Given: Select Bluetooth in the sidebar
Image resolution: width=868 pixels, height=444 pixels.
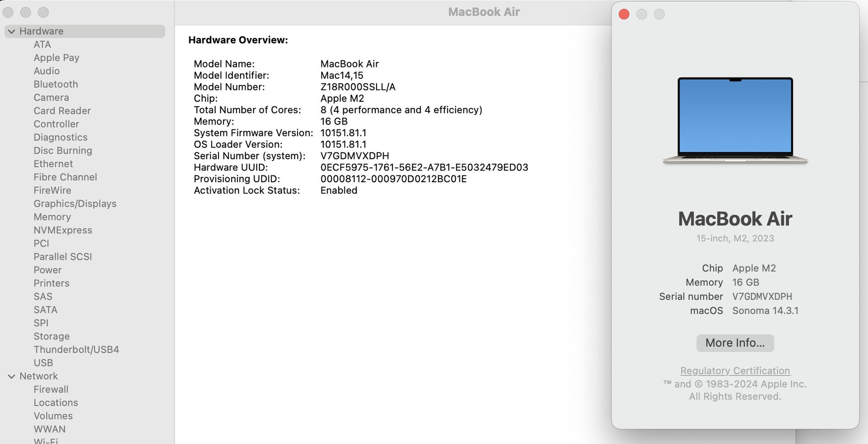Looking at the screenshot, I should pos(56,84).
